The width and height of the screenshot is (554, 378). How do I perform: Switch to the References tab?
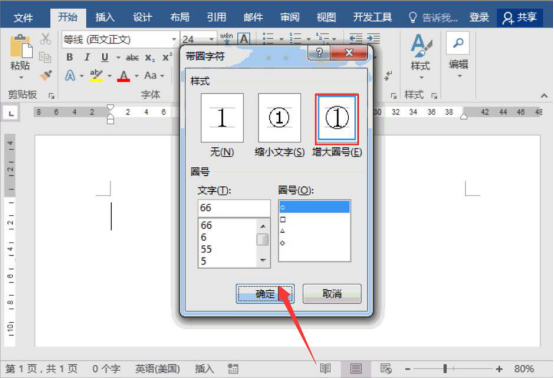click(x=216, y=17)
